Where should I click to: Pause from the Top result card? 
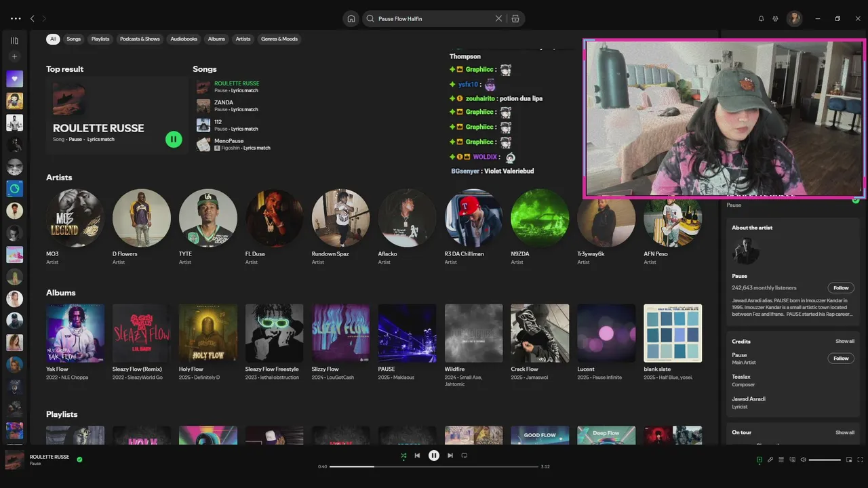click(x=174, y=139)
